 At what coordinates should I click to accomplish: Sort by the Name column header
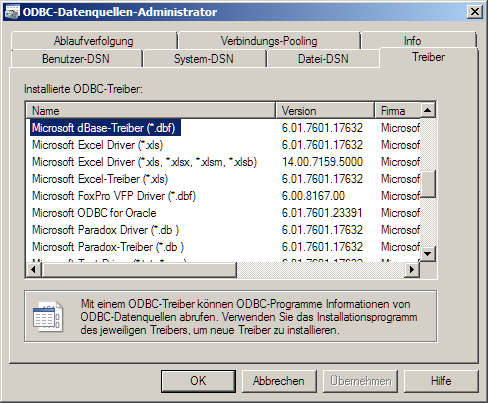[151, 111]
